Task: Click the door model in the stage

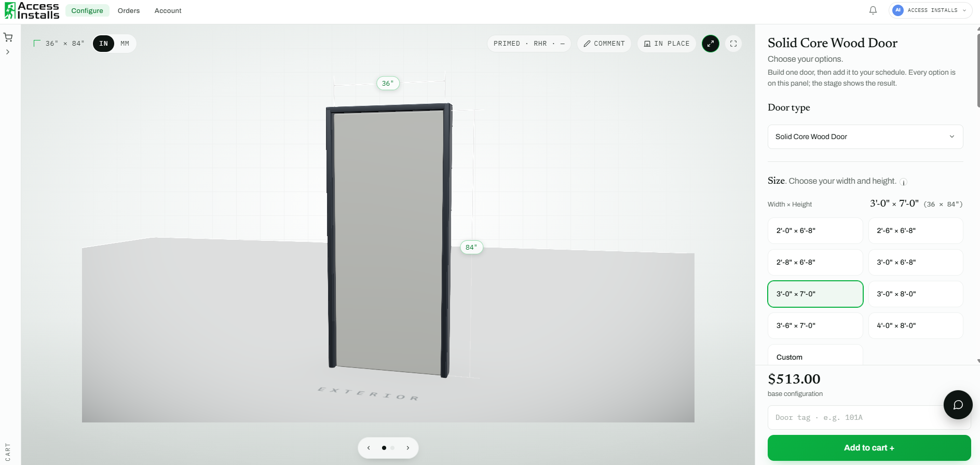Action: [x=389, y=240]
